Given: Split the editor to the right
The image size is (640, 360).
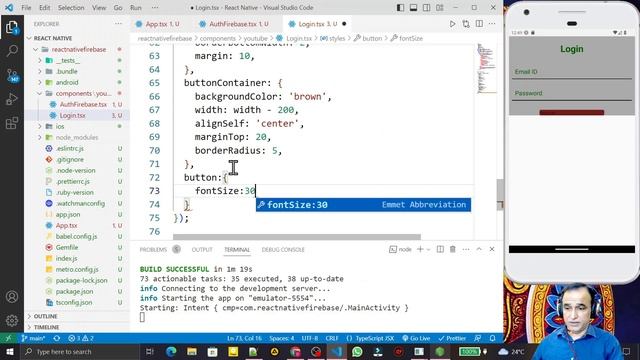Looking at the screenshot, I should click(x=479, y=24).
